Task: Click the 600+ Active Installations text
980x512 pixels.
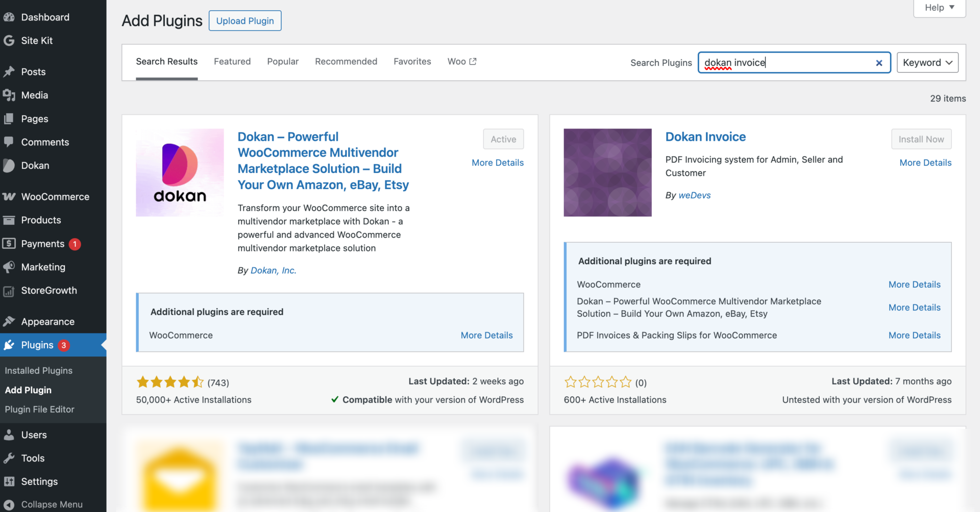Action: pos(615,400)
